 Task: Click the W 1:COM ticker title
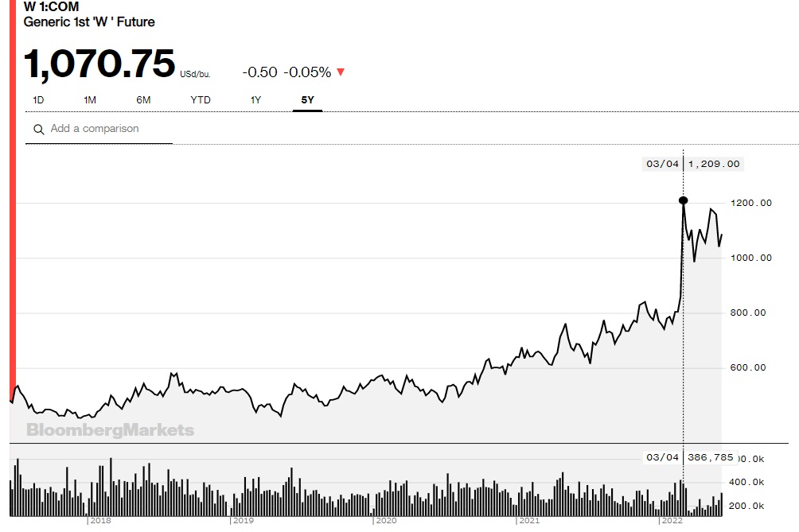click(52, 7)
